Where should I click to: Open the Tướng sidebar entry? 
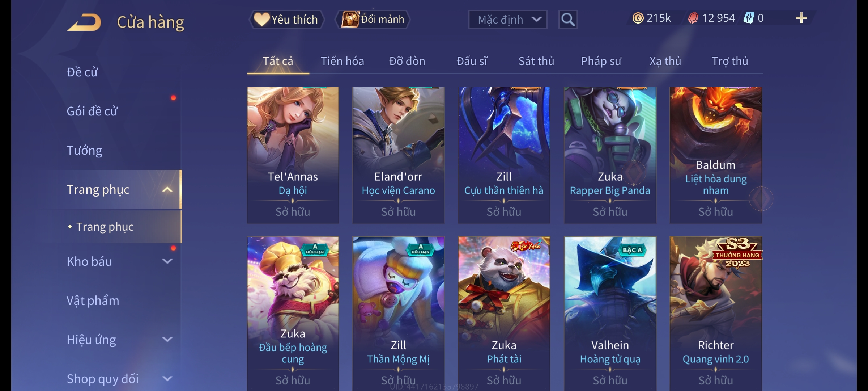(84, 150)
